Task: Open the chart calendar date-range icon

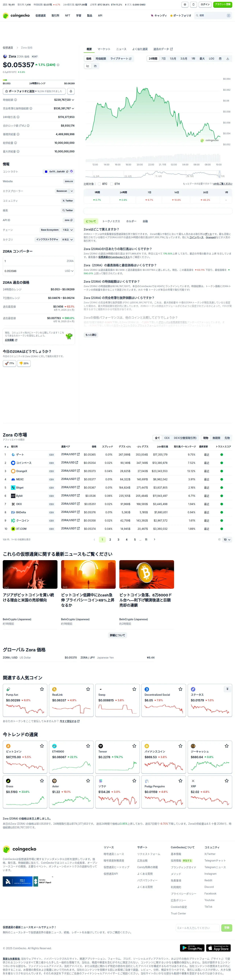Action: pyautogui.click(x=220, y=59)
